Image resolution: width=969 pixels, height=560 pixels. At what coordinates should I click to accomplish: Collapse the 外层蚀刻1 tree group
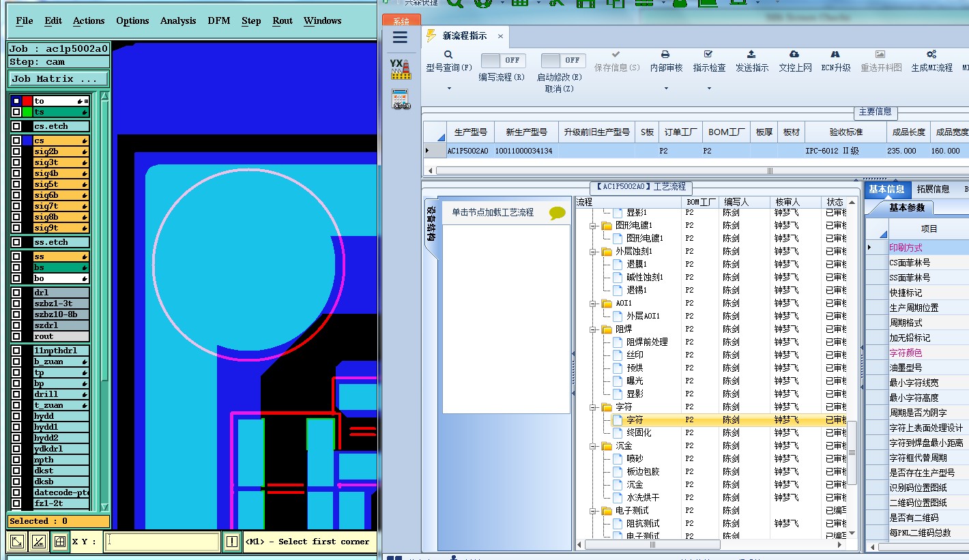pyautogui.click(x=594, y=251)
